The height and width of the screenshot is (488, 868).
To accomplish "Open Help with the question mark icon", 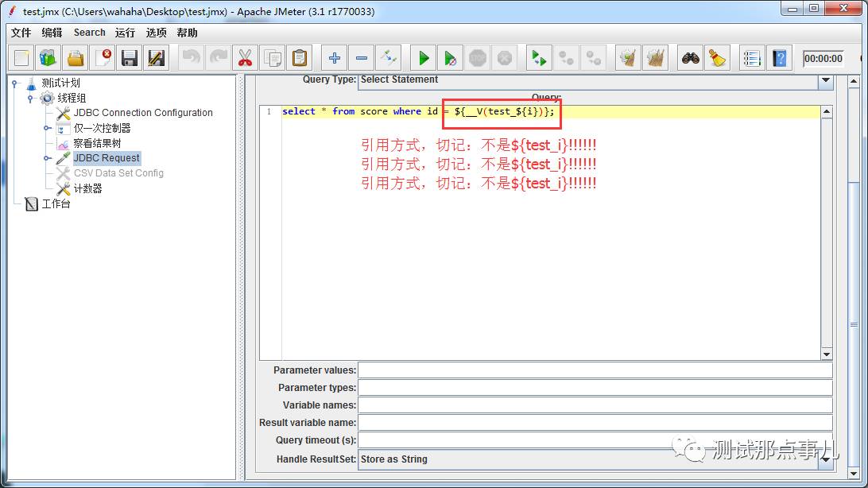I will [x=780, y=58].
